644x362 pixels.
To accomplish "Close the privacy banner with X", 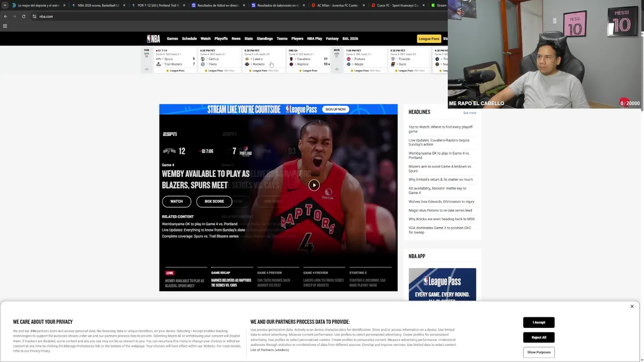I will click(x=632, y=306).
